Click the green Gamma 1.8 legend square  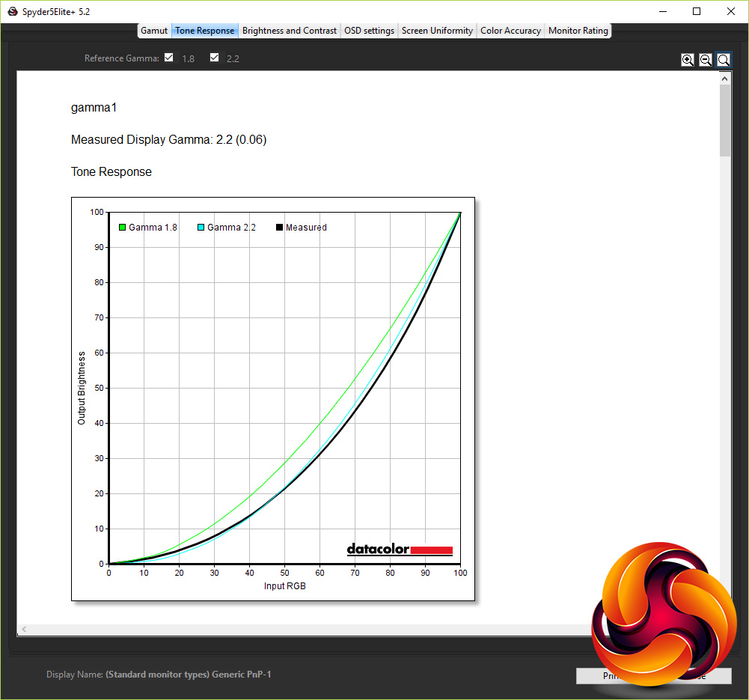pos(122,228)
